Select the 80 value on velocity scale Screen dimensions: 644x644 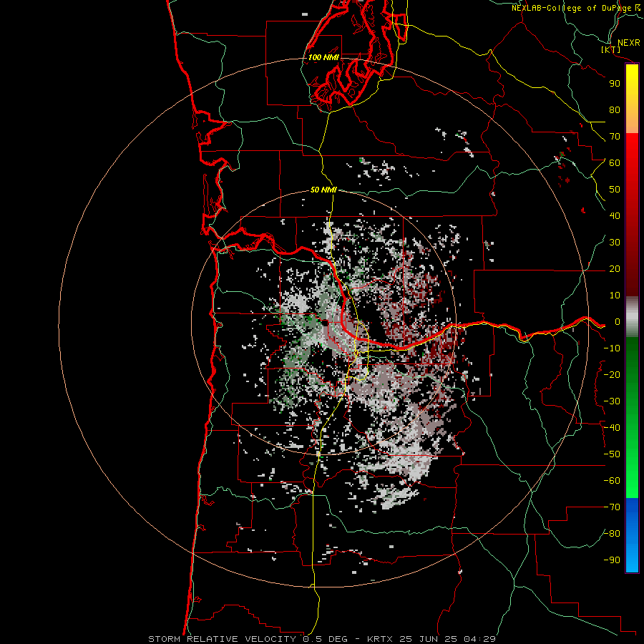[x=615, y=110]
